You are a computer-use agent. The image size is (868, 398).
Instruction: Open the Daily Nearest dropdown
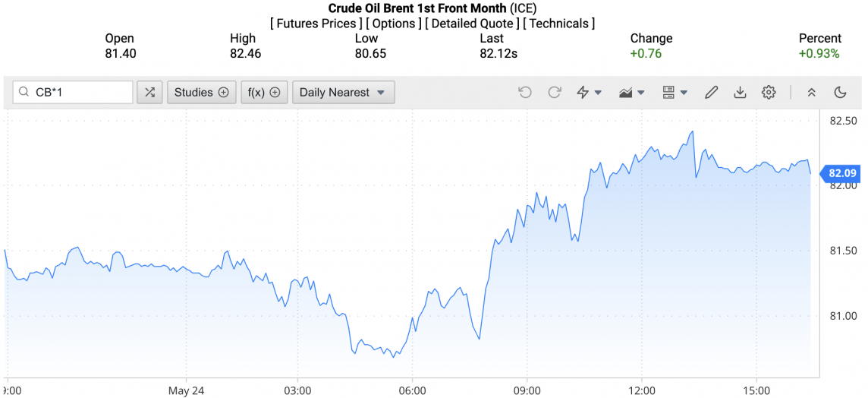[343, 93]
